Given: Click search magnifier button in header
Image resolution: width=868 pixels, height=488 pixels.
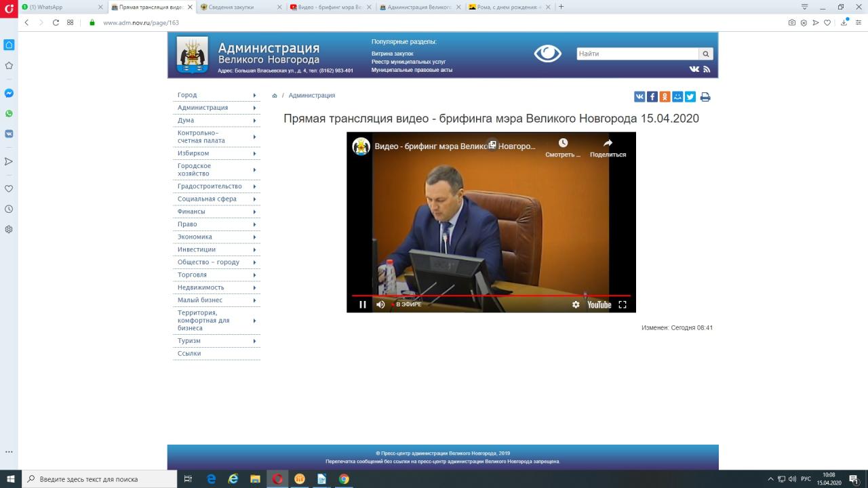Looking at the screenshot, I should [x=706, y=54].
